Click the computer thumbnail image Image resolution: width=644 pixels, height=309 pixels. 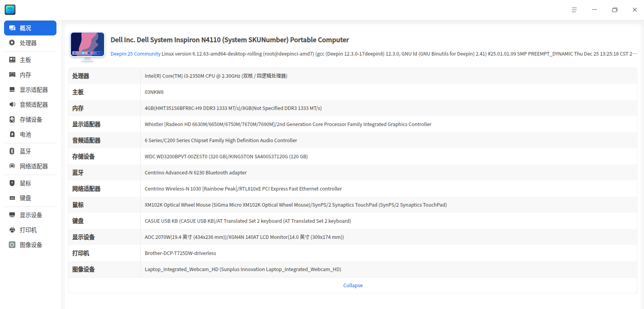coord(88,46)
